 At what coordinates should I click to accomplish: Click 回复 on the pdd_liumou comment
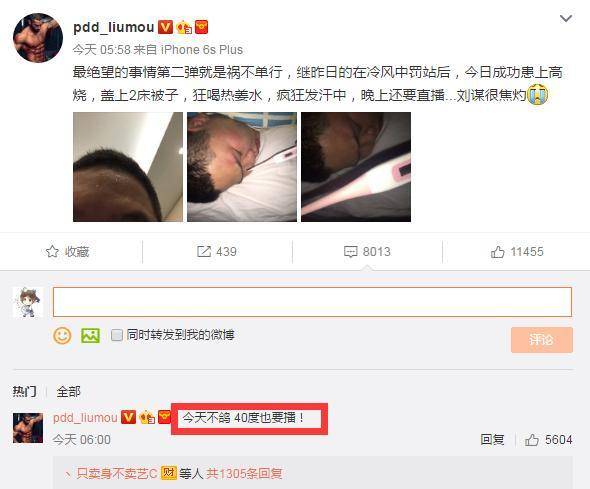coord(492,439)
